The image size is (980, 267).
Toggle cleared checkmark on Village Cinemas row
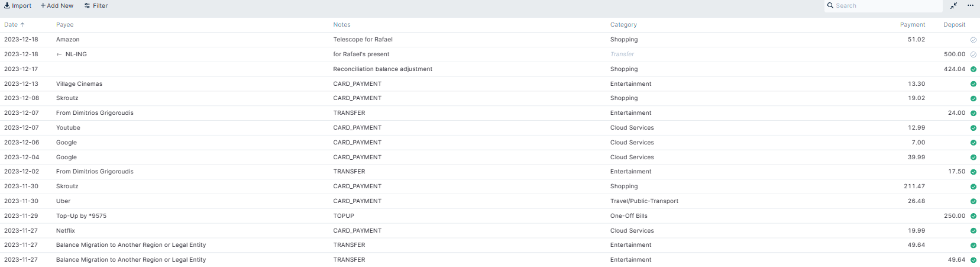(x=973, y=84)
